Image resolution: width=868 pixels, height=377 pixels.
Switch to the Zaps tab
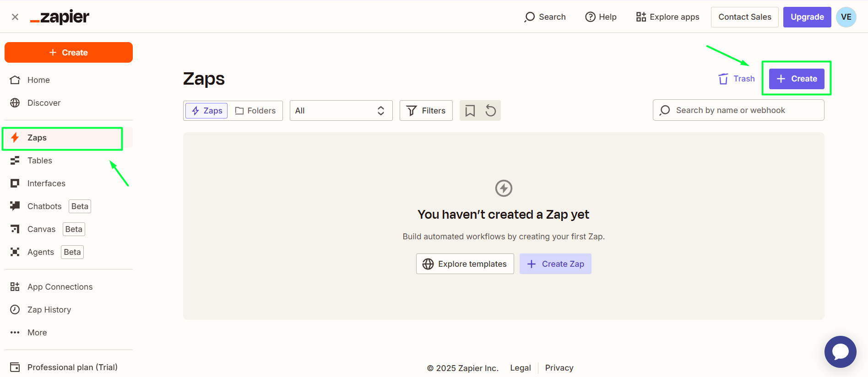click(206, 111)
